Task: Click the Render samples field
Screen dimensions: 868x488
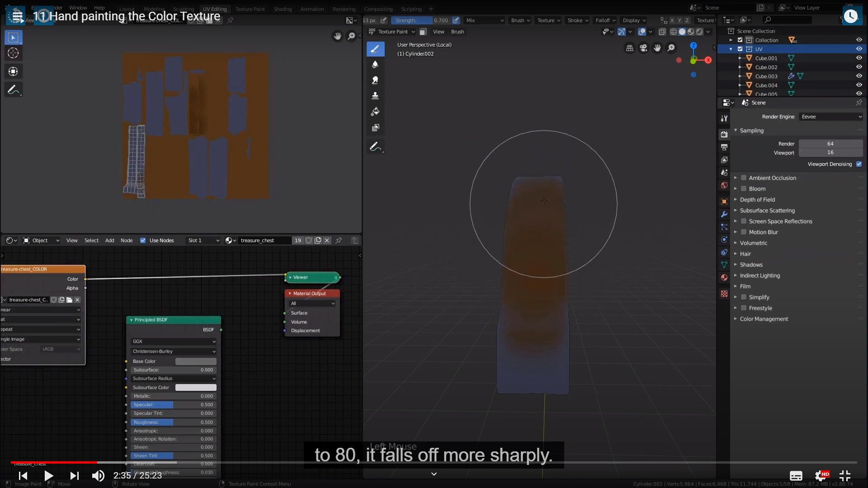Action: pyautogui.click(x=830, y=144)
